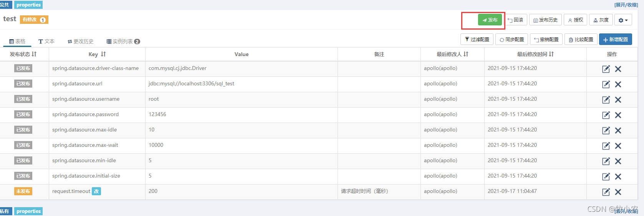Click the 过滤配置 filter button
Viewport: 644px width, 216px height.
(x=477, y=40)
